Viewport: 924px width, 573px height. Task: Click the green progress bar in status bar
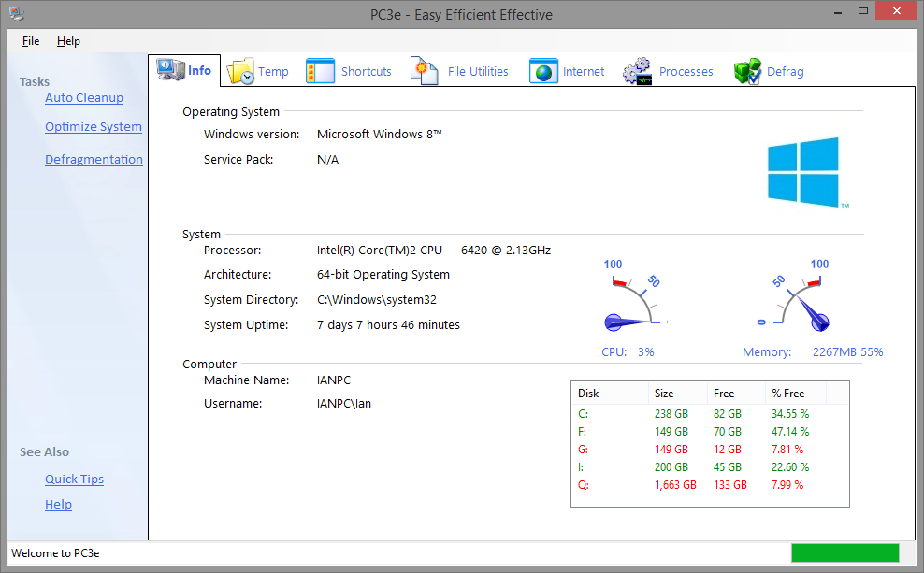coord(845,553)
